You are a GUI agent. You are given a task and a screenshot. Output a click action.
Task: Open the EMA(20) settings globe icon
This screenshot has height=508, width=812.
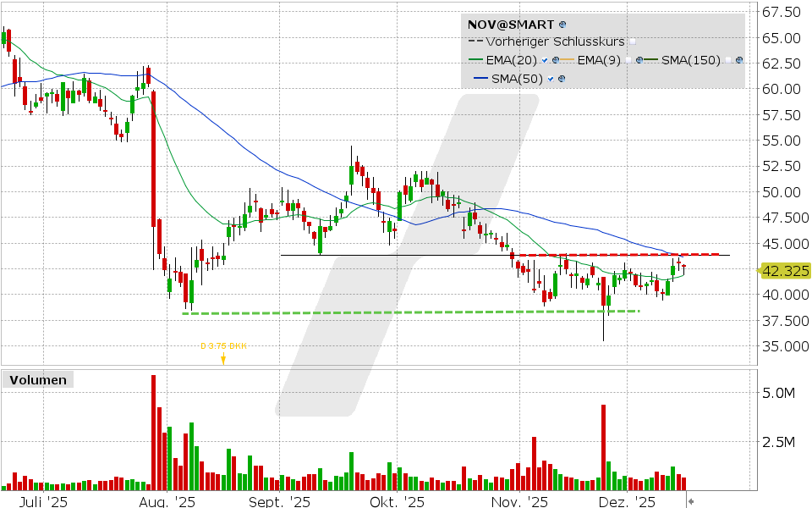tap(556, 59)
